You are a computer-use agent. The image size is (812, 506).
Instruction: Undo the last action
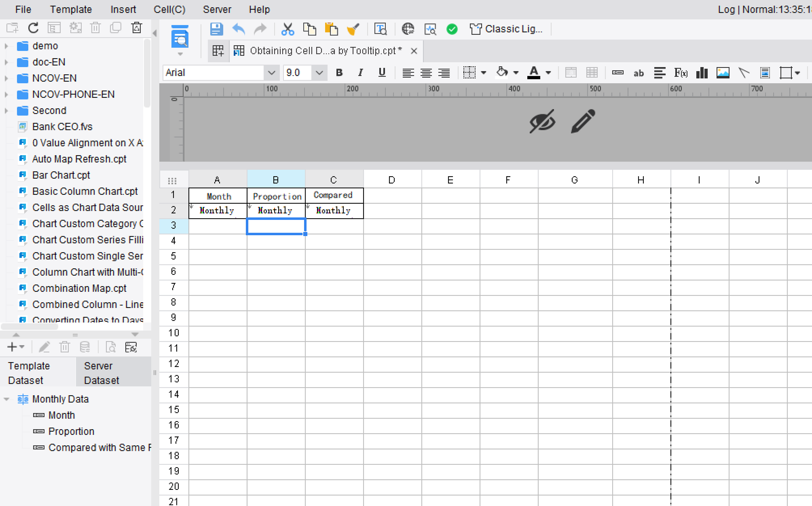(x=239, y=29)
